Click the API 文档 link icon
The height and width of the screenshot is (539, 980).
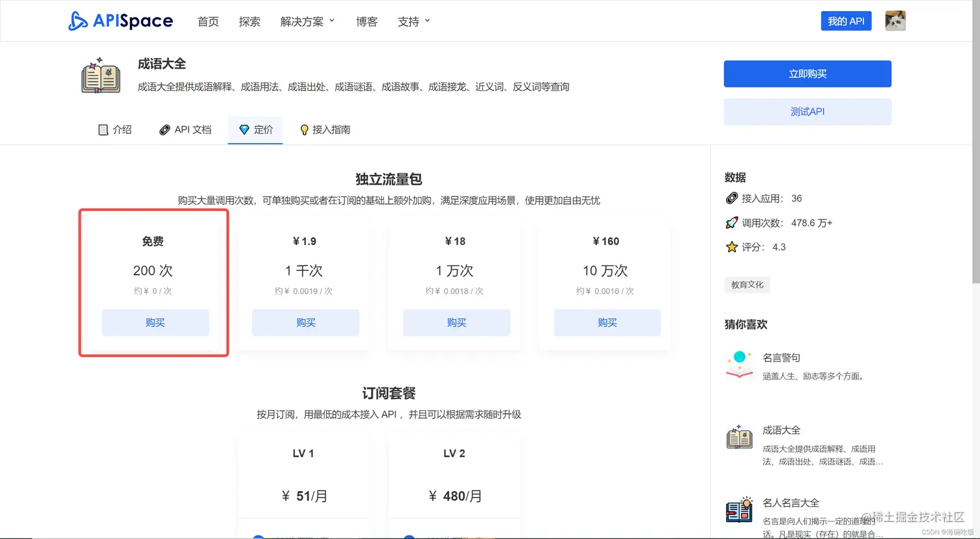[x=165, y=130]
